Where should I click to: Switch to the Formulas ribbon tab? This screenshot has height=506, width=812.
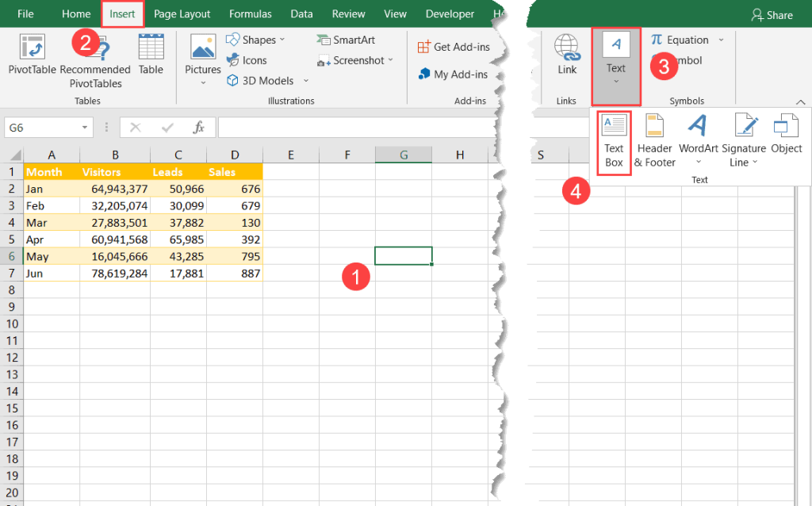coord(250,13)
